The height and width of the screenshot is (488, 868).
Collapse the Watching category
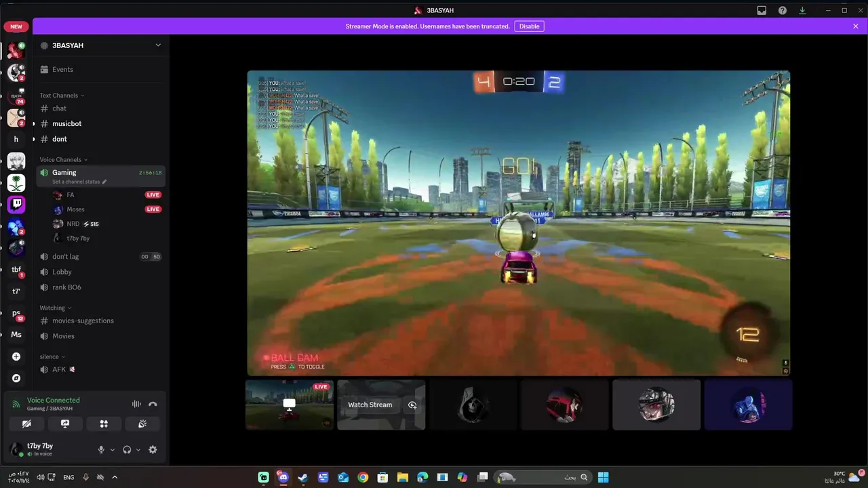pos(56,308)
